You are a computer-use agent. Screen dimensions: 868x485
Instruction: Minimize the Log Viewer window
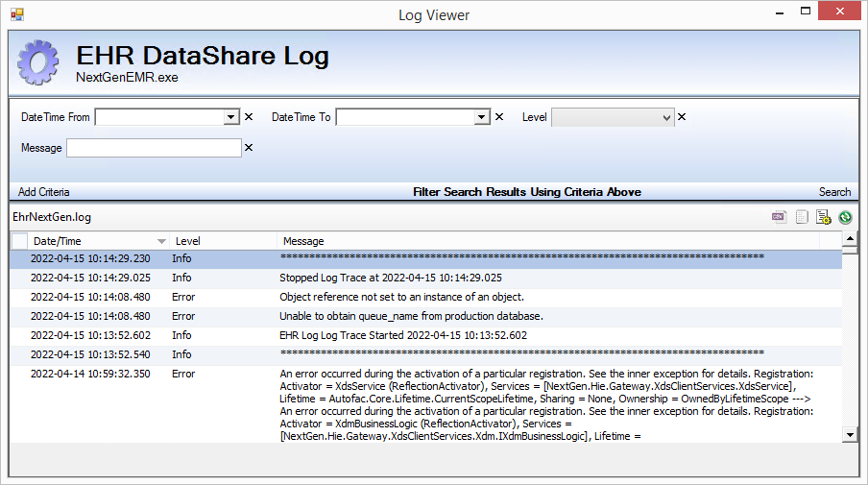[x=780, y=12]
